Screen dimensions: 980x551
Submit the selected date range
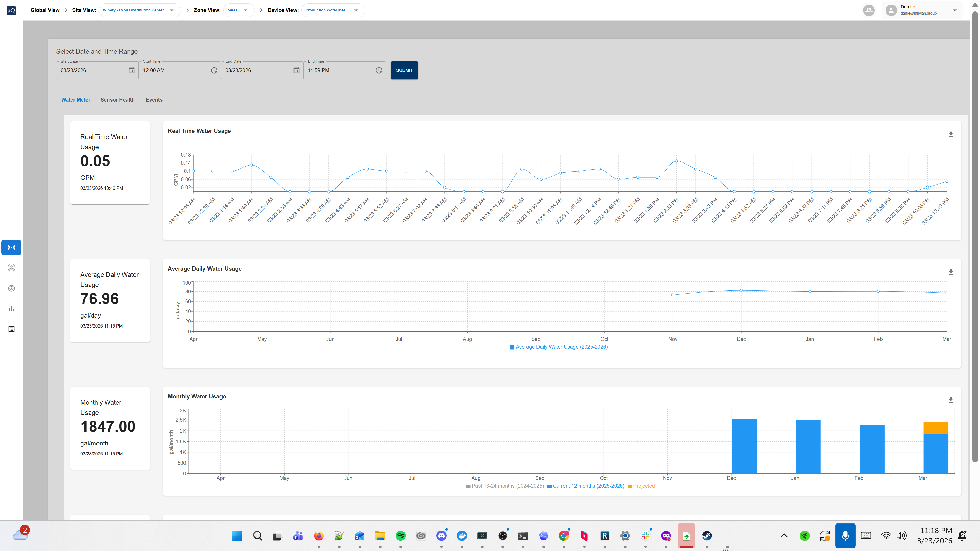pyautogui.click(x=405, y=70)
